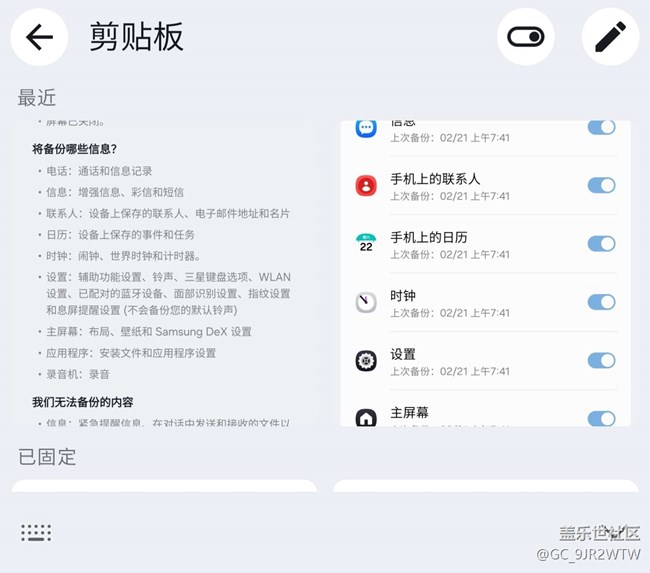Click the settings gear app icon
The image size is (650, 573).
tap(366, 360)
